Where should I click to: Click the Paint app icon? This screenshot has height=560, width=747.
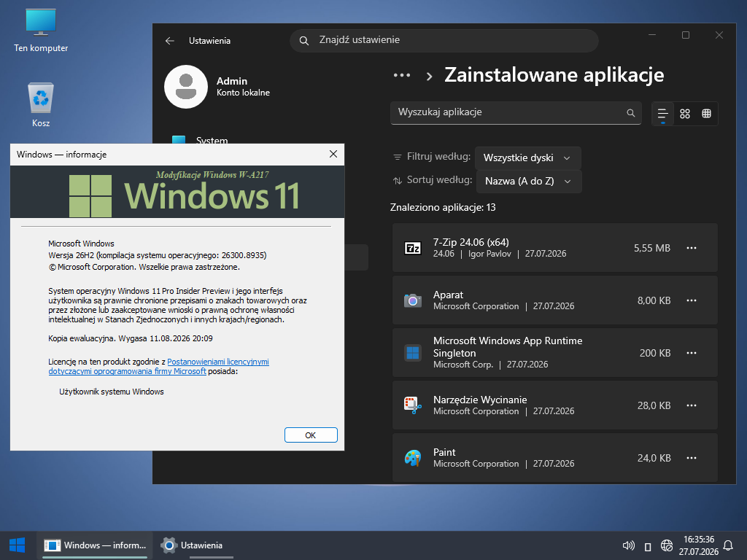(413, 458)
